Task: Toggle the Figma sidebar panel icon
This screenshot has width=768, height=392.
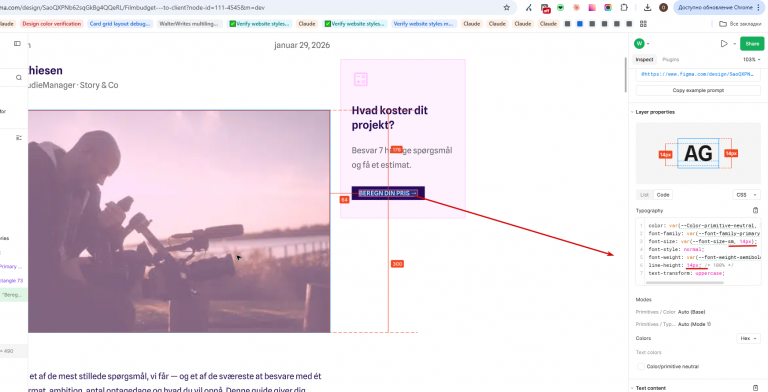Action: pos(17,44)
